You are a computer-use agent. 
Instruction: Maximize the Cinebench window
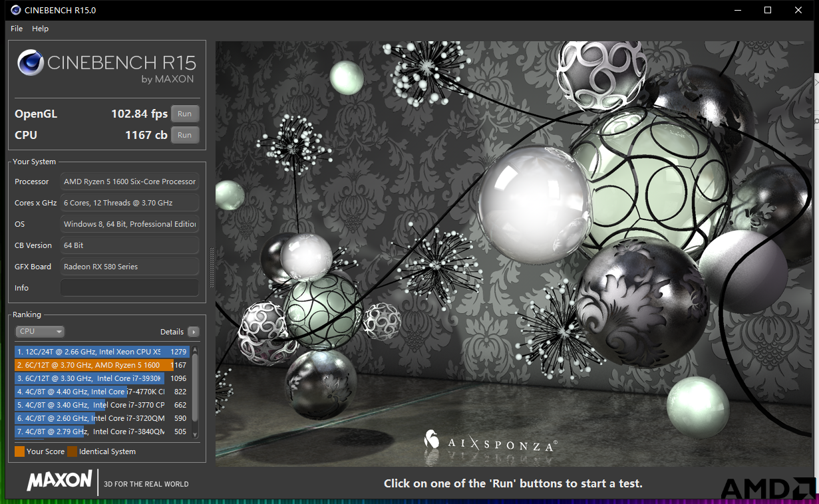click(x=768, y=10)
